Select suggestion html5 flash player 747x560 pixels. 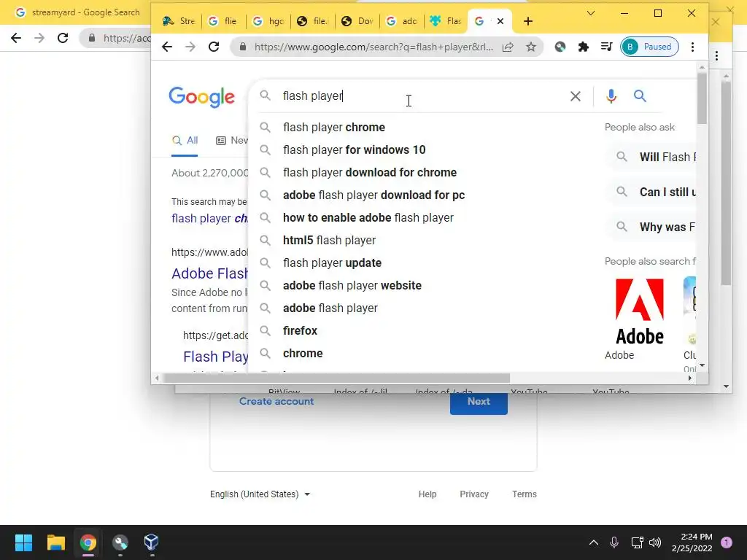329,241
